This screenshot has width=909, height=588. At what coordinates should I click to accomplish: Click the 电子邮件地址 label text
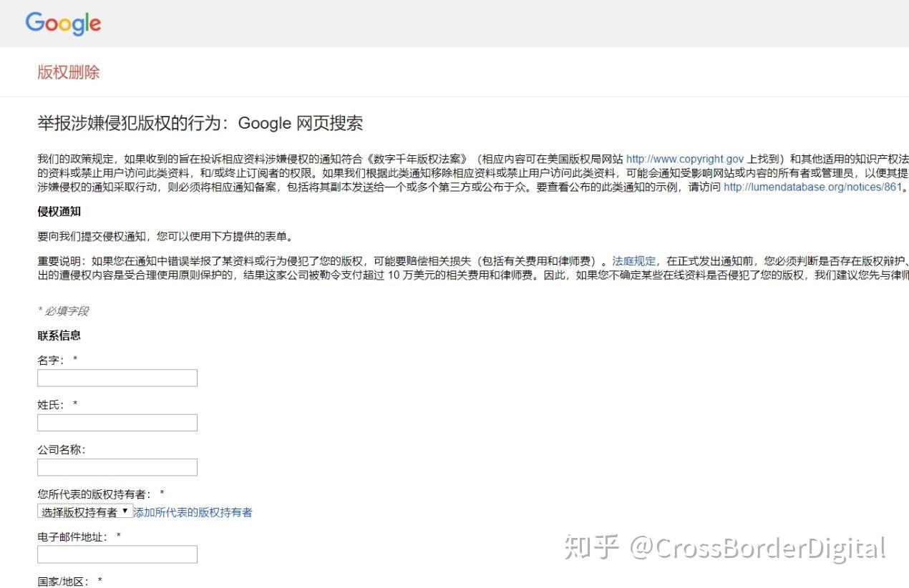(x=73, y=536)
